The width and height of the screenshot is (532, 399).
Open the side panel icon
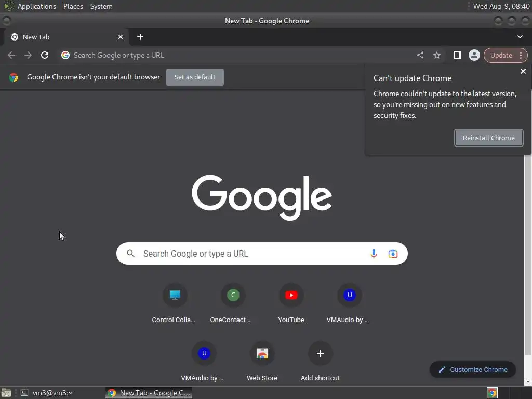pyautogui.click(x=457, y=55)
